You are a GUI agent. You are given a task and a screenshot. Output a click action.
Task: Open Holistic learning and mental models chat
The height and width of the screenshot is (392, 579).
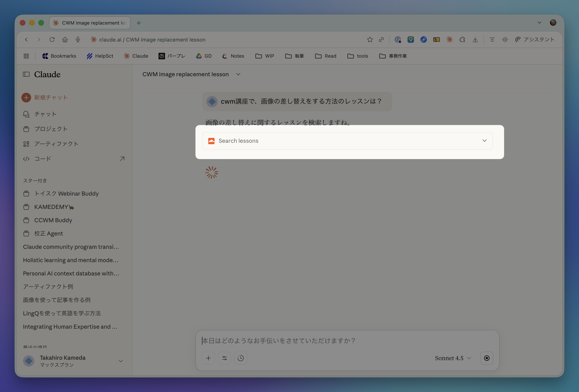70,260
